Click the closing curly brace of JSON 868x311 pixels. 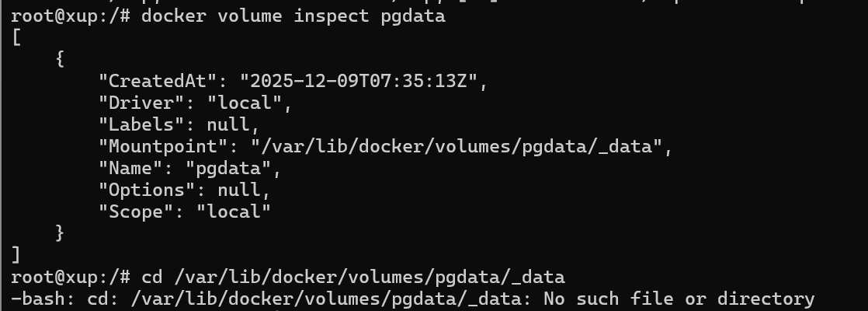(61, 232)
